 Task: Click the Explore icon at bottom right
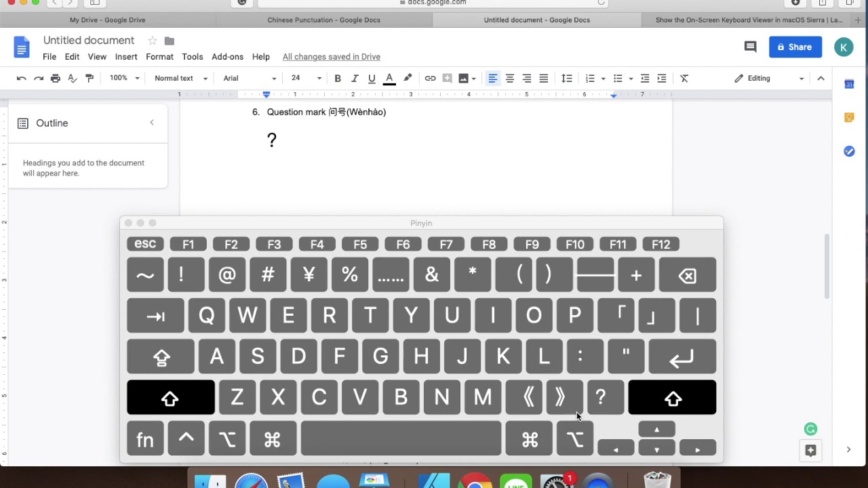point(810,450)
